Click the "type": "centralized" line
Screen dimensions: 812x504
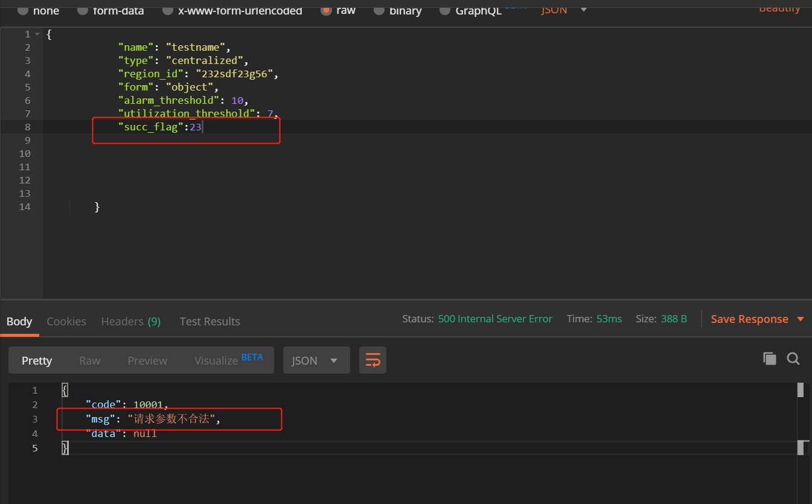pos(184,60)
